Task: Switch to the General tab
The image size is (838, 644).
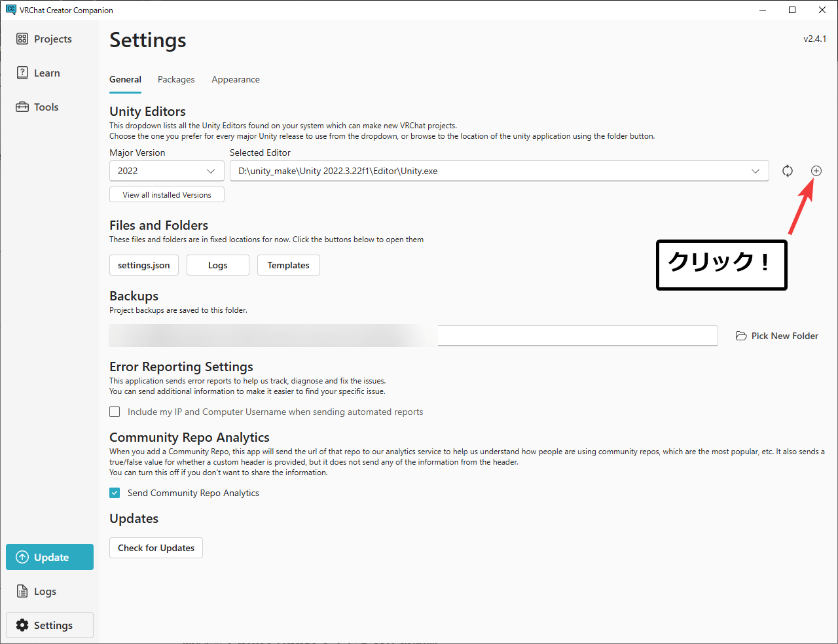Action: pos(125,80)
